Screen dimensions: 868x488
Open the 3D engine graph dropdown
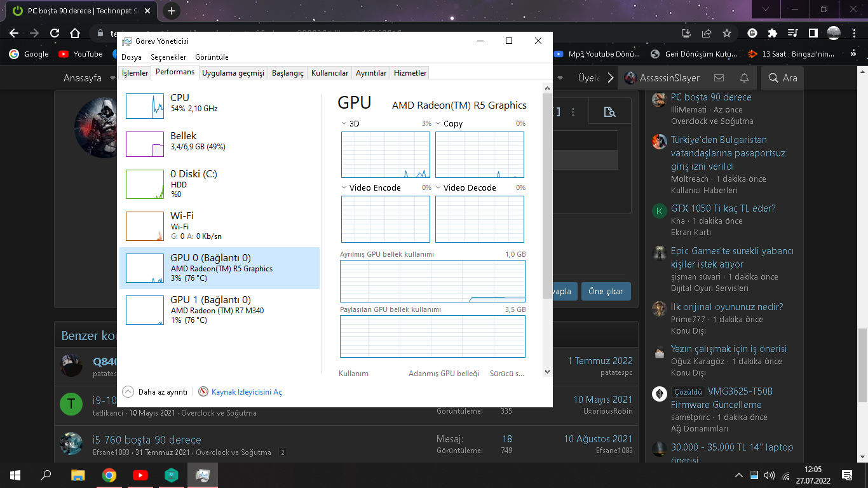click(x=344, y=123)
